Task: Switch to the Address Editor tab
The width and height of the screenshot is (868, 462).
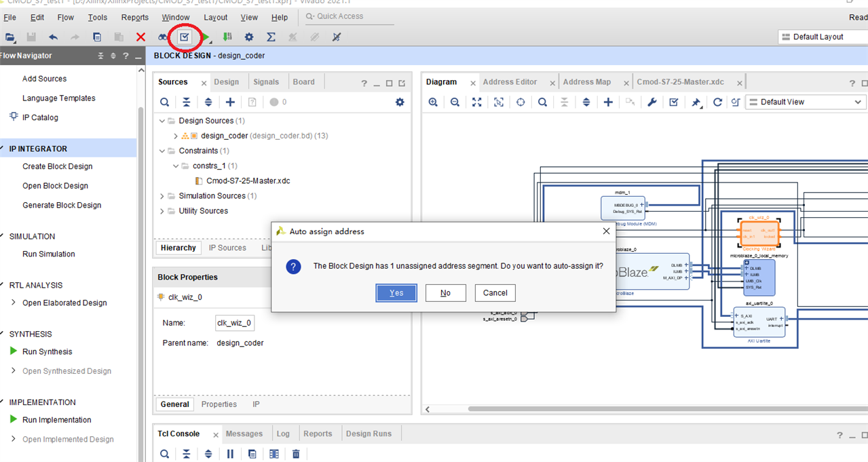Action: tap(510, 82)
